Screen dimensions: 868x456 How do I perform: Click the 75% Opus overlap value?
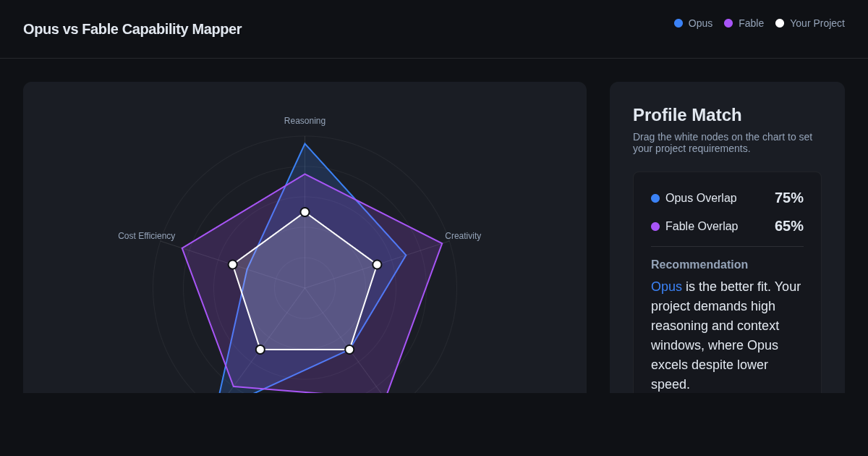click(789, 198)
